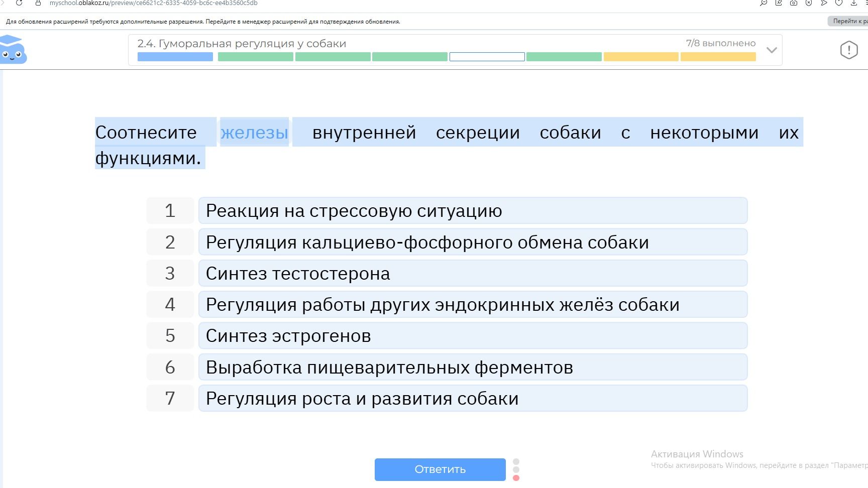Open the fourth task progress segment
Viewport: 868px width, 488px height.
pyautogui.click(x=410, y=57)
